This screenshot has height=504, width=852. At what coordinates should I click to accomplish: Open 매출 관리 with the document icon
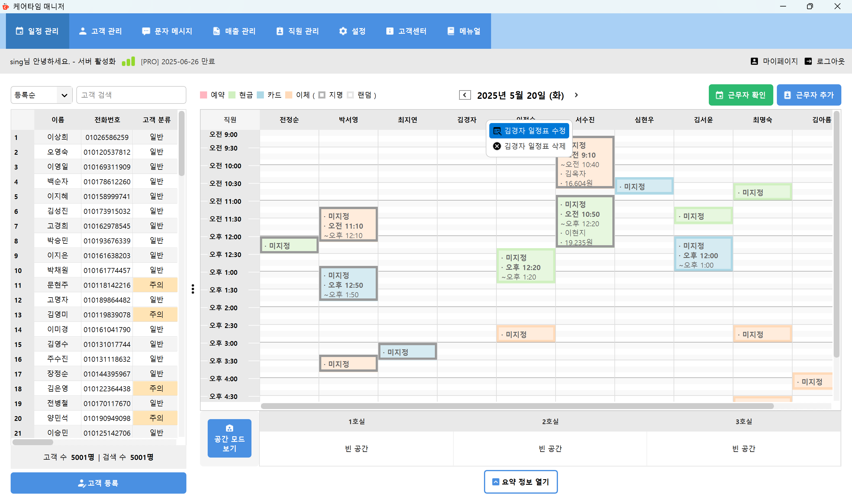click(216, 31)
